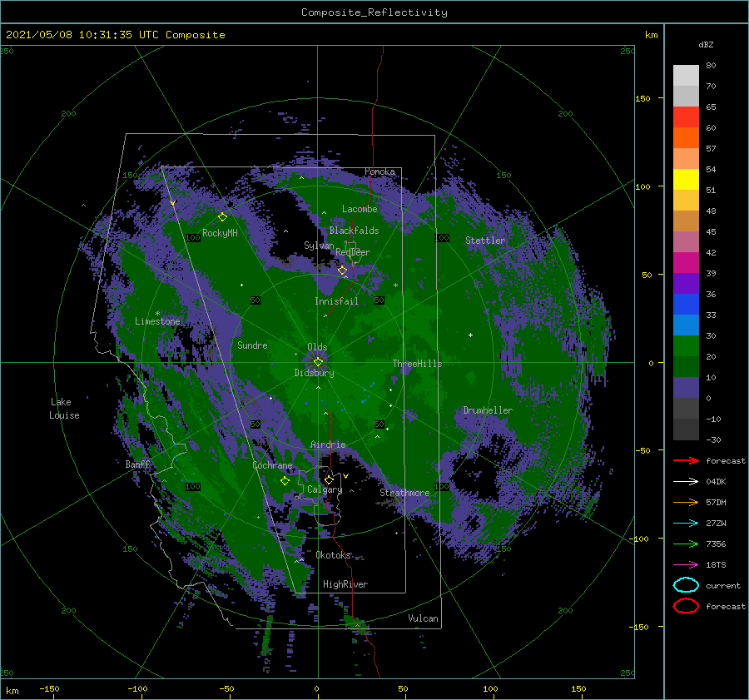
Task: Click the 80 value on the dBZ scale
Action: (x=711, y=66)
